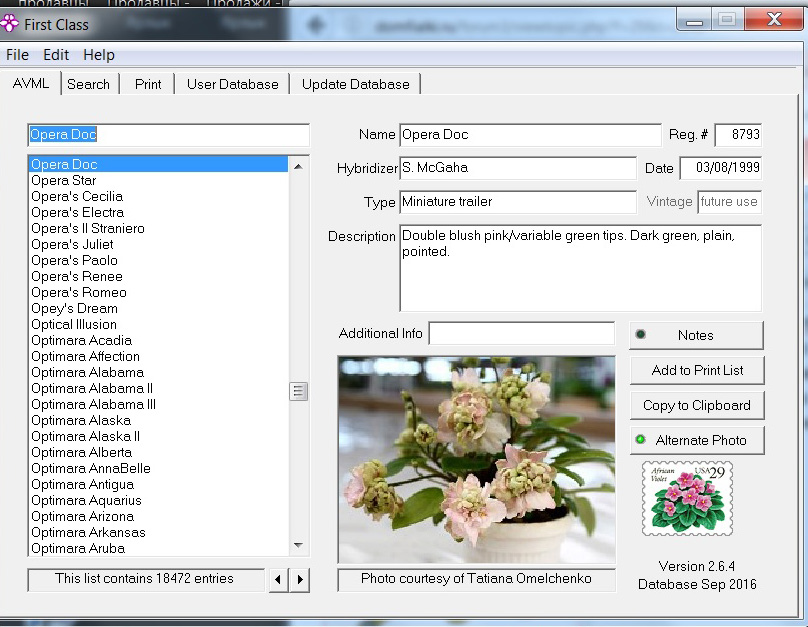
Task: Switch to the AVML tab
Action: [x=31, y=83]
